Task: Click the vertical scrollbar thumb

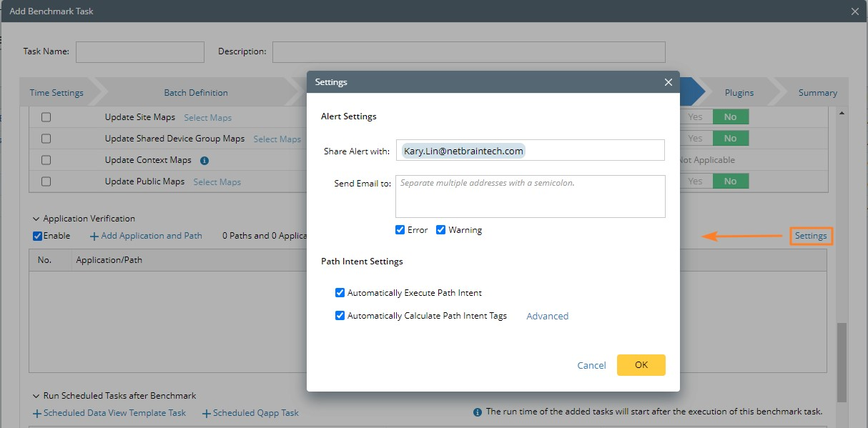Action: 842,361
